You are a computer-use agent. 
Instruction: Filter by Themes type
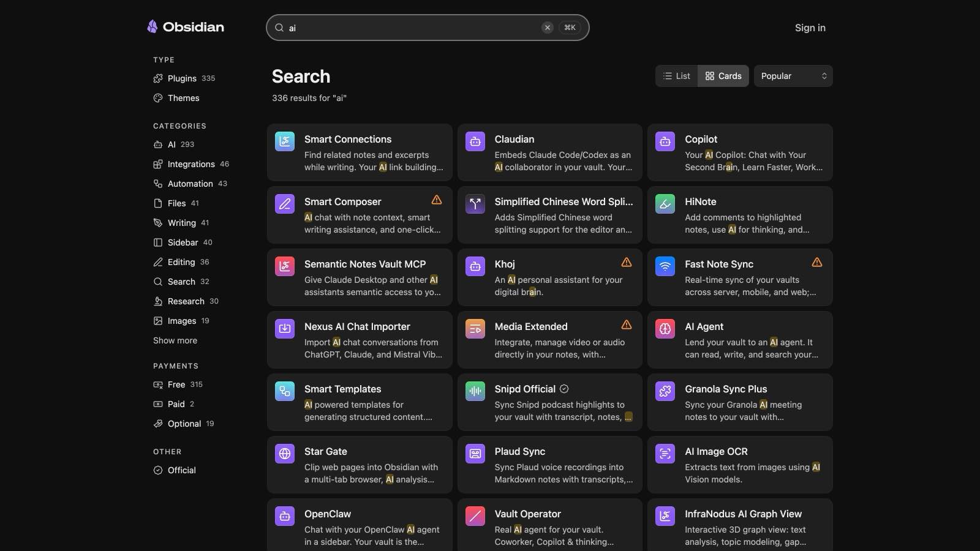(176, 98)
